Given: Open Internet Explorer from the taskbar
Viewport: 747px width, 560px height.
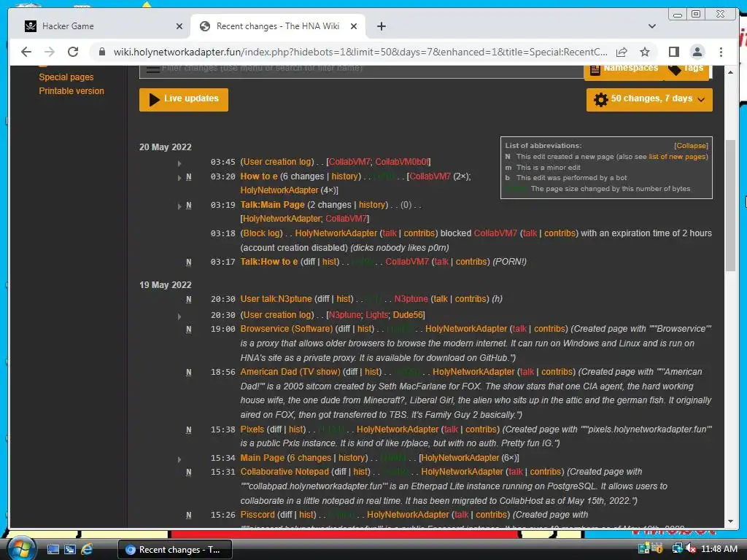Looking at the screenshot, I should click(x=87, y=550).
